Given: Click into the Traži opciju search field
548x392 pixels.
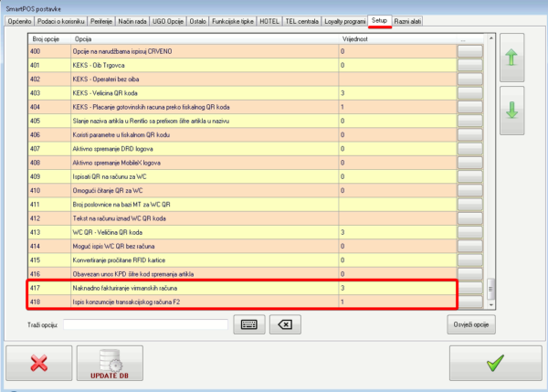Looking at the screenshot, I should [146, 323].
